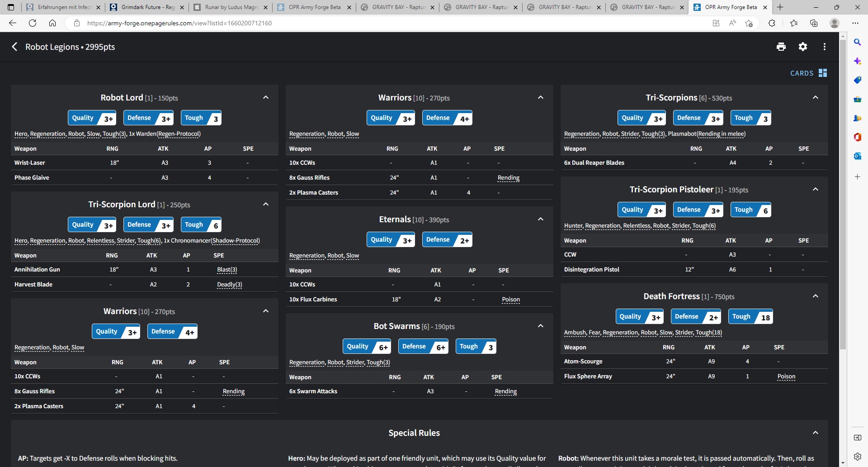
Task: Collapse the Death Fortress card
Action: [x=816, y=296]
